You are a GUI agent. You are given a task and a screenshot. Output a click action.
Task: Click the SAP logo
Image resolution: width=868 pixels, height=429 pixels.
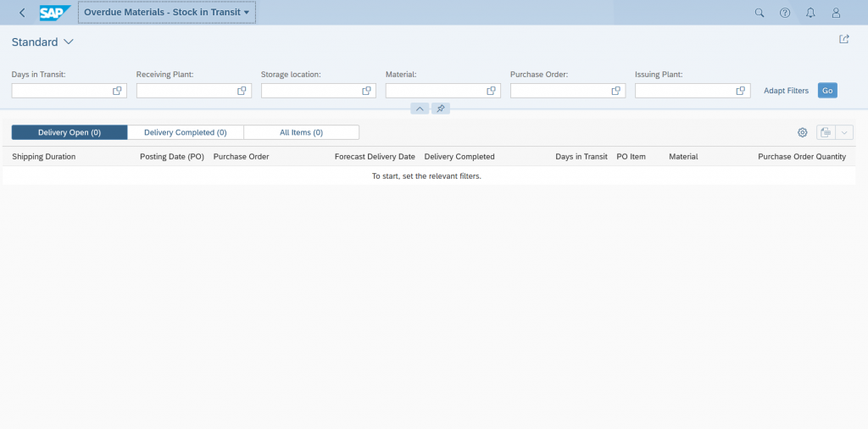pyautogui.click(x=55, y=13)
